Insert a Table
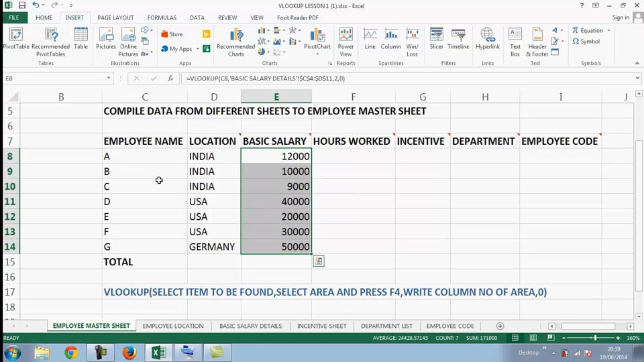 pyautogui.click(x=81, y=40)
